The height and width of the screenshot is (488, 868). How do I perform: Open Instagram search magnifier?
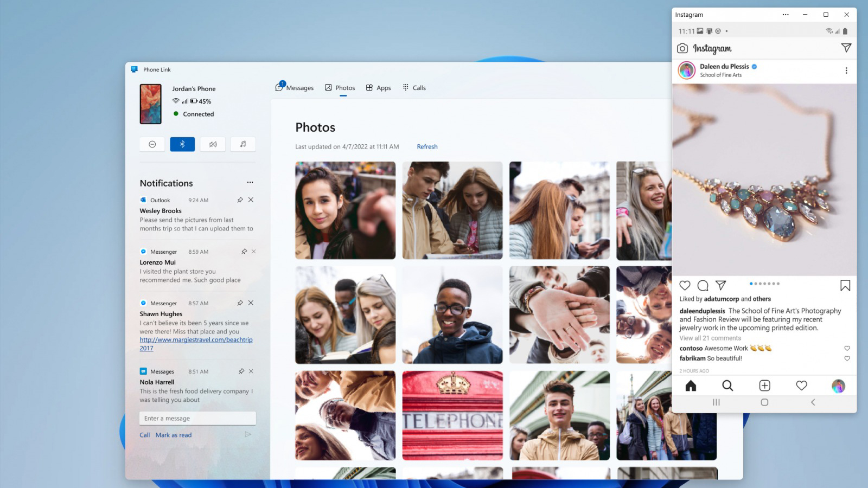click(x=727, y=386)
